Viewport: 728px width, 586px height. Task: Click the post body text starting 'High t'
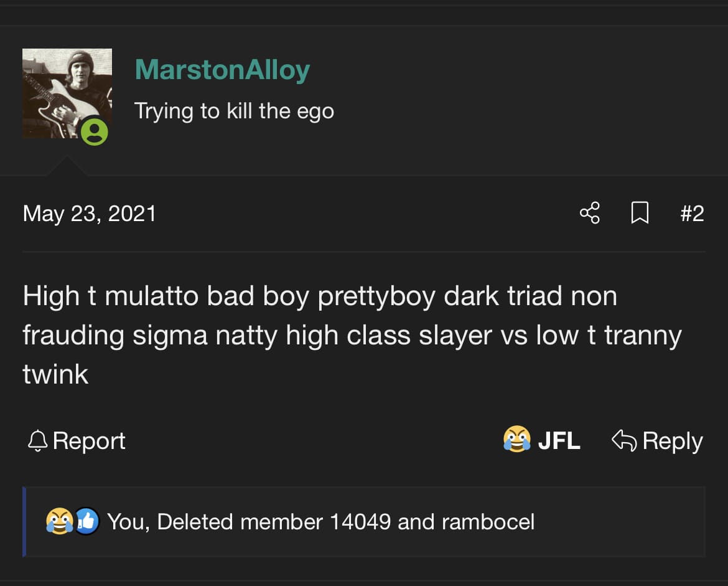point(352,335)
